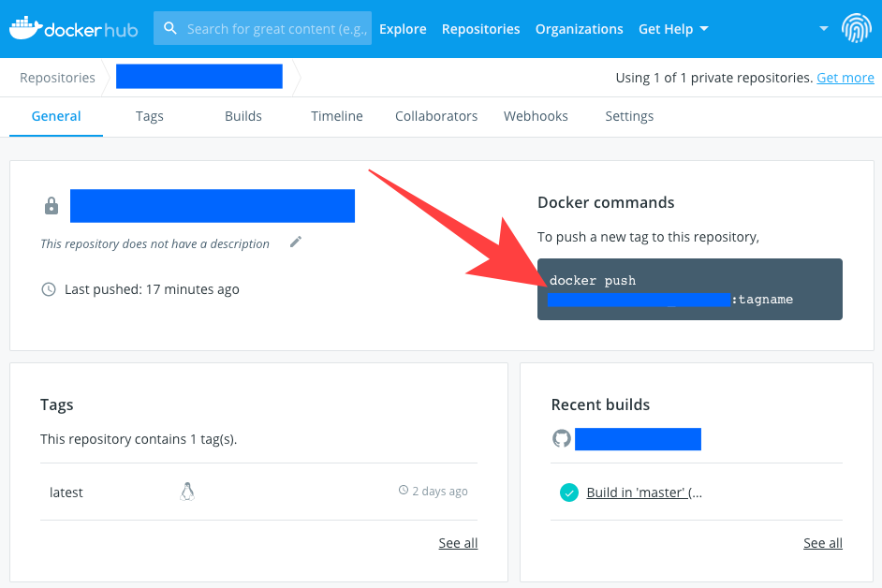This screenshot has height=588, width=882.
Task: Click the redacted GitHub repository link
Action: point(638,439)
